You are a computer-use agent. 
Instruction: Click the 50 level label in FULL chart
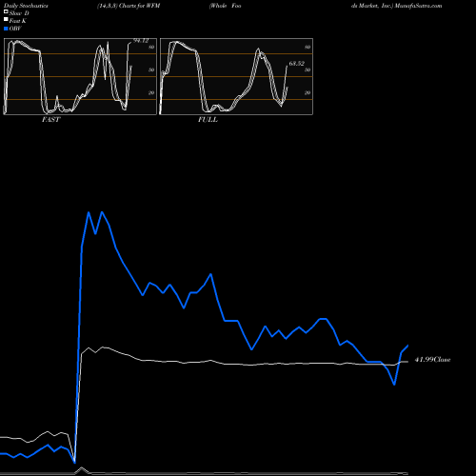[x=307, y=69]
